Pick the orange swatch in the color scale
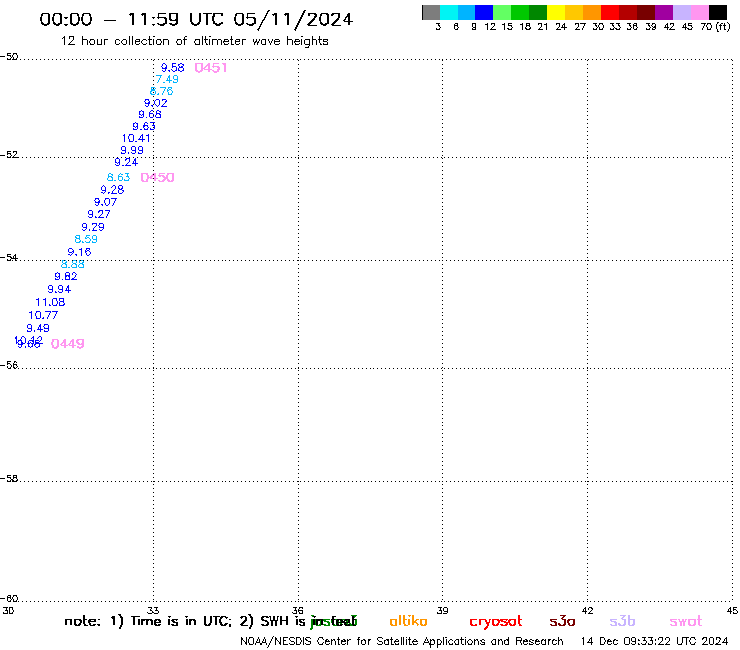Image resolution: width=740 pixels, height=650 pixels. (592, 12)
